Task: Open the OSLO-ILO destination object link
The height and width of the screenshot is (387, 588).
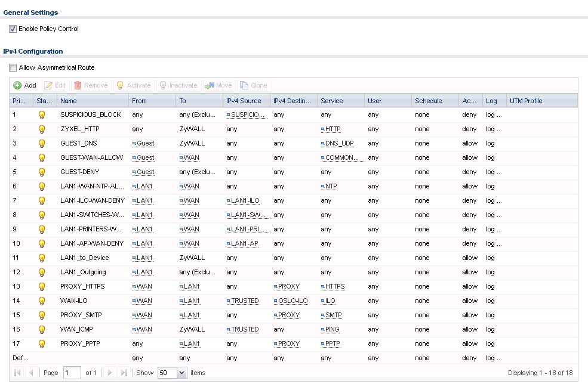Action: coord(293,301)
